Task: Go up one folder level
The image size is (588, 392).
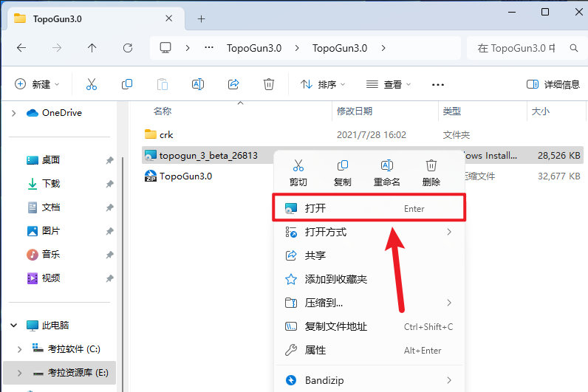Action: pos(92,48)
